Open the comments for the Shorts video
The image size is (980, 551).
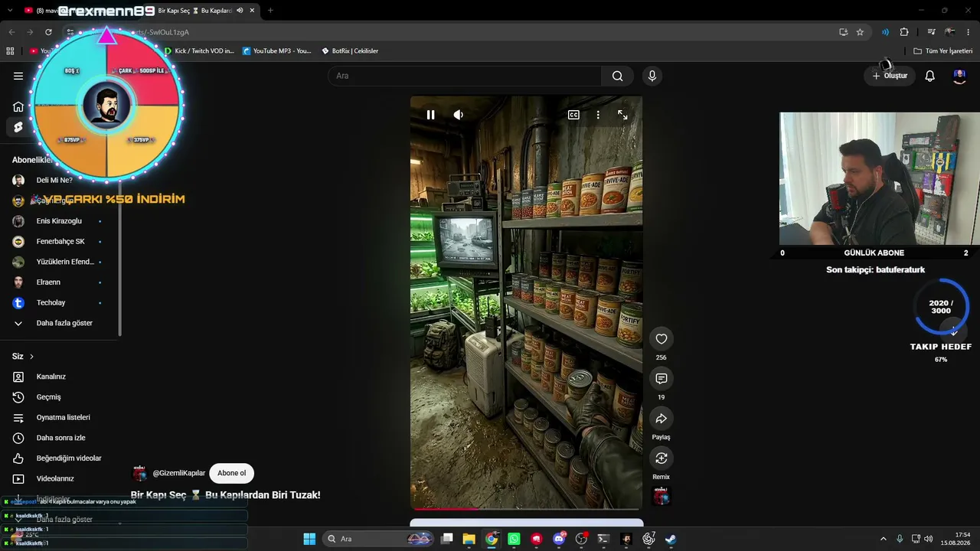pyautogui.click(x=661, y=379)
